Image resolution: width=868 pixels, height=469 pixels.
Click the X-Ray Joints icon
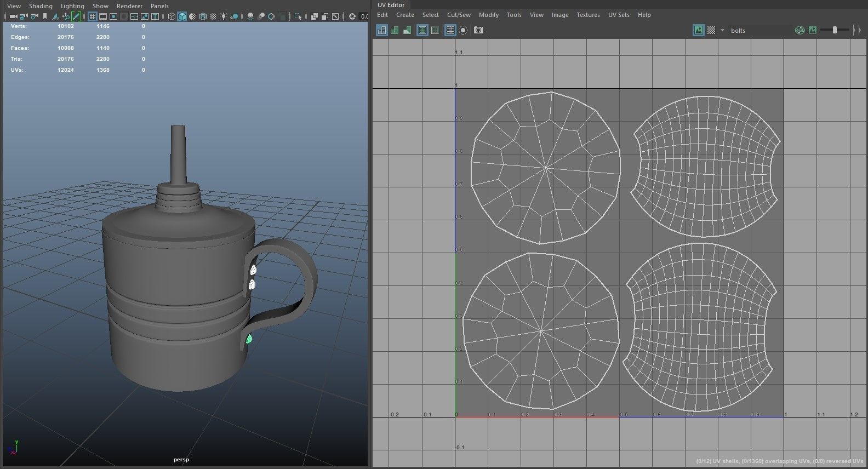pyautogui.click(x=335, y=16)
